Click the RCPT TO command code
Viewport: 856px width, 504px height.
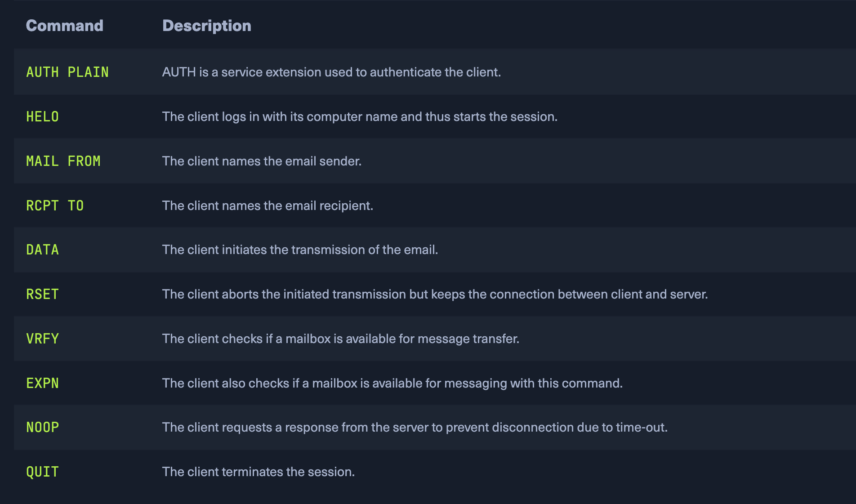tap(55, 205)
